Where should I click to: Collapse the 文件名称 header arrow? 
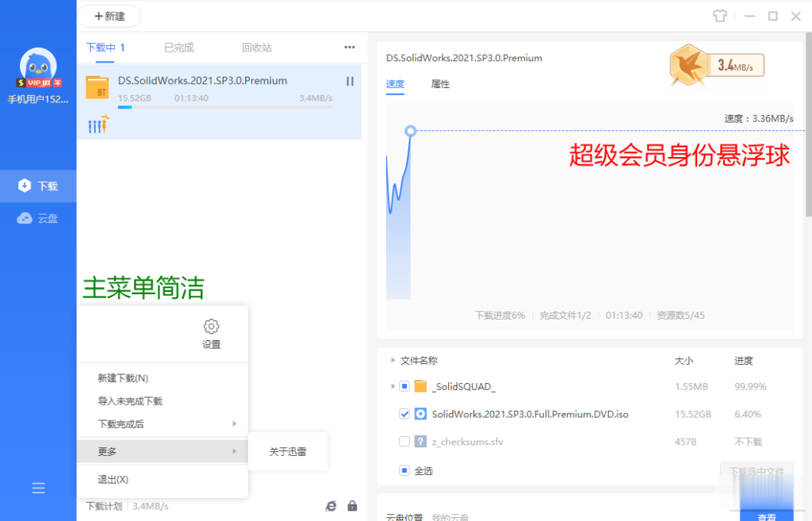pos(393,360)
